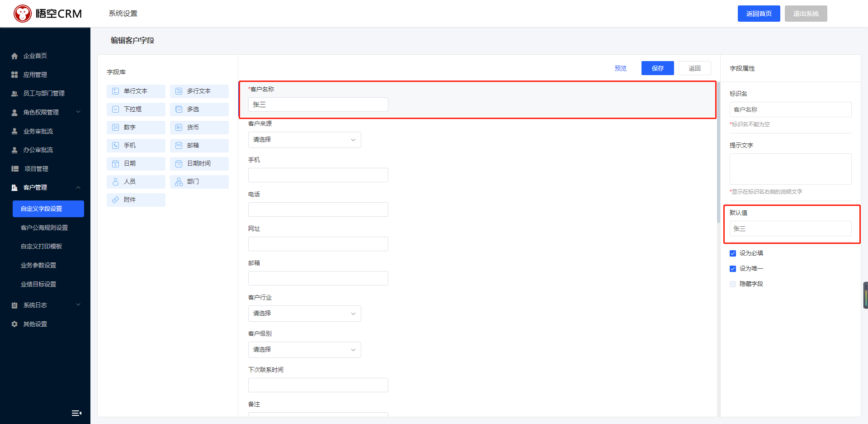
Task: Select the 日期时间 calendar icon
Action: click(179, 163)
